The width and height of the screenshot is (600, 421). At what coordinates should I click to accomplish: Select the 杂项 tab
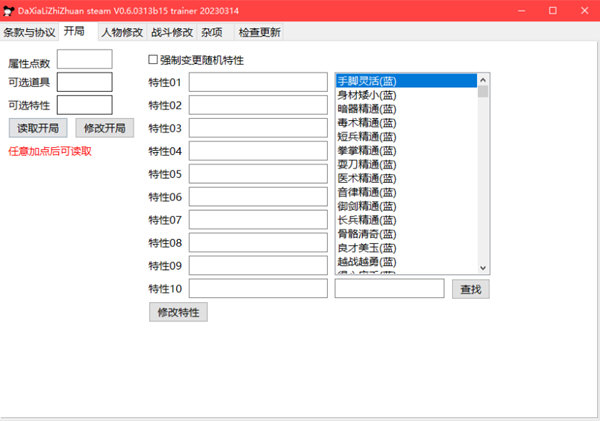[211, 31]
